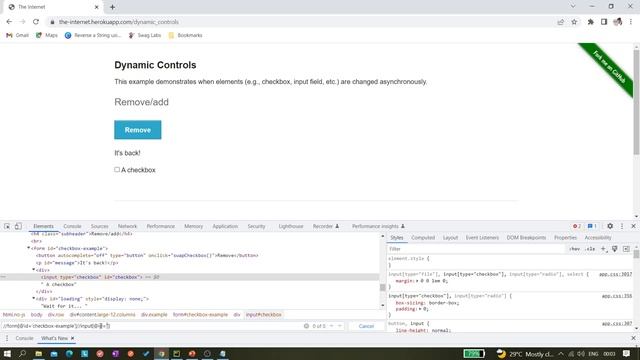Bookmark this page with the star icon
640x360 pixels.
pos(574,22)
